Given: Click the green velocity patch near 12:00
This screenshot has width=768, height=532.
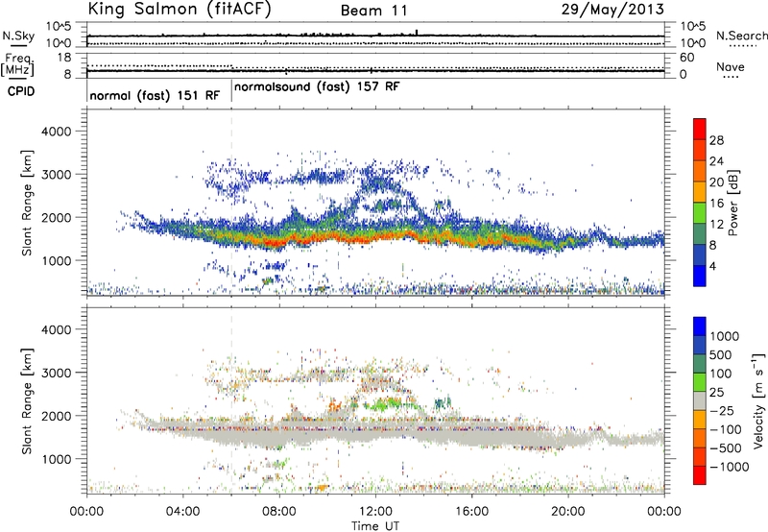Looking at the screenshot, I should click(390, 404).
